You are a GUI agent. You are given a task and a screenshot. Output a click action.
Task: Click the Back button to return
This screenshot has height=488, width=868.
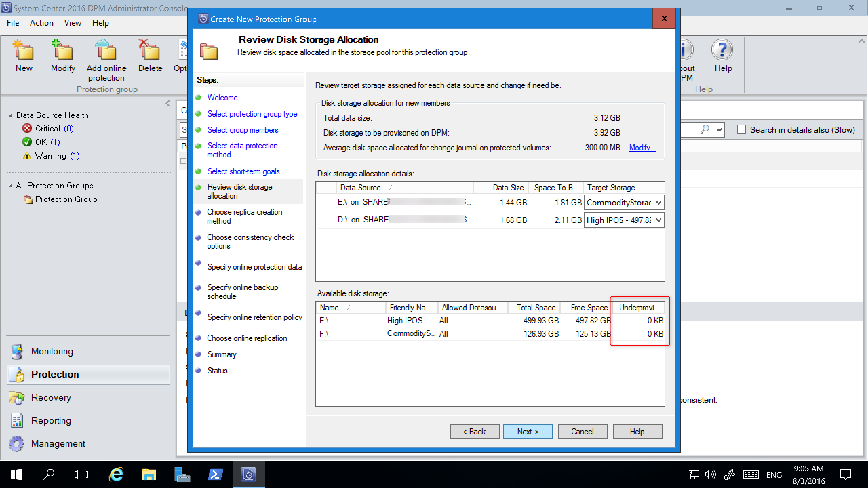click(x=473, y=431)
